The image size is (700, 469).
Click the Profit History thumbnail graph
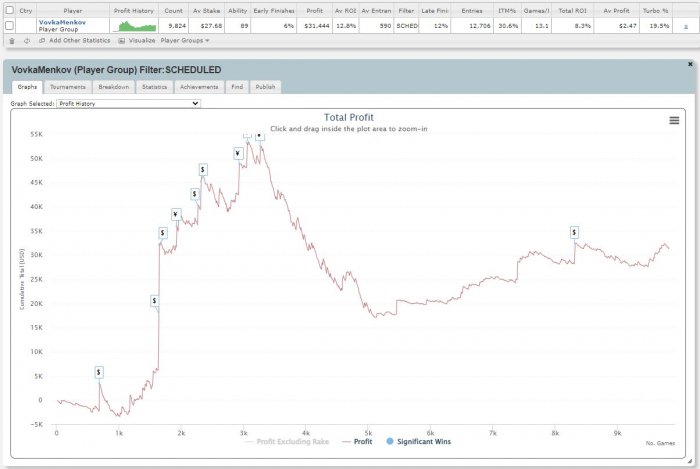[135, 26]
